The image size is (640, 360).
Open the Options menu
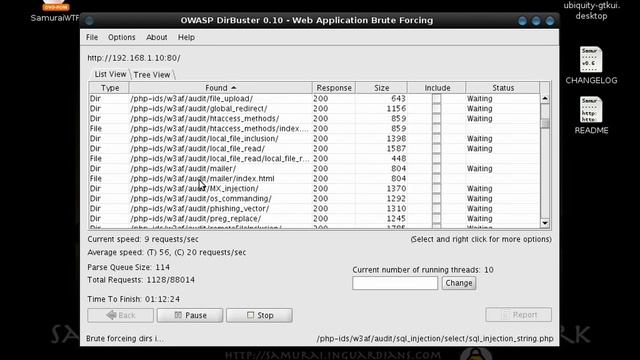tap(122, 37)
